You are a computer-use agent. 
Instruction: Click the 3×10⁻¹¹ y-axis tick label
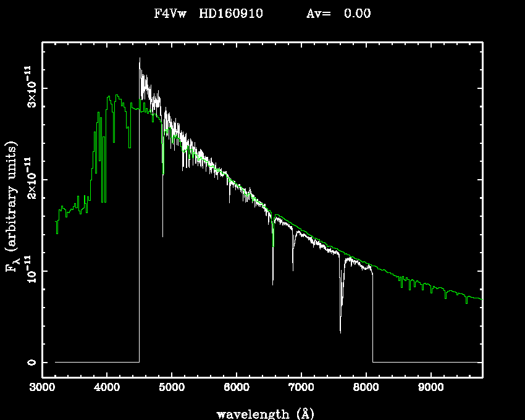(x=30, y=88)
